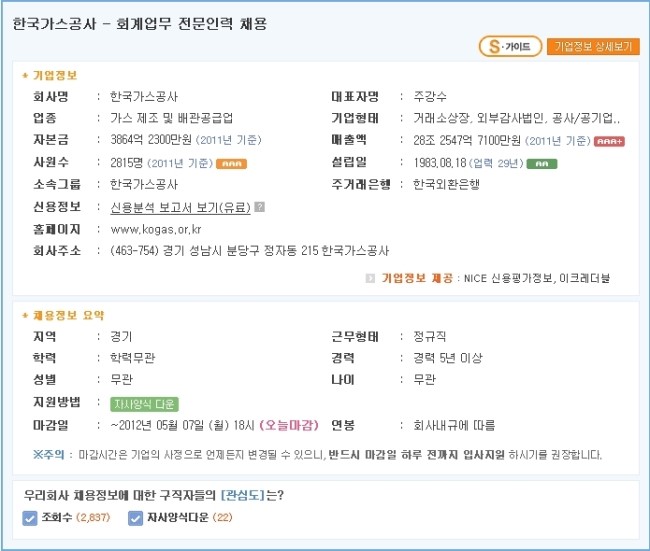Screen dimensions: 650x551
Task: Click the page title 한국가스공사 - 회계업무 전문인력 채용
Action: [140, 24]
